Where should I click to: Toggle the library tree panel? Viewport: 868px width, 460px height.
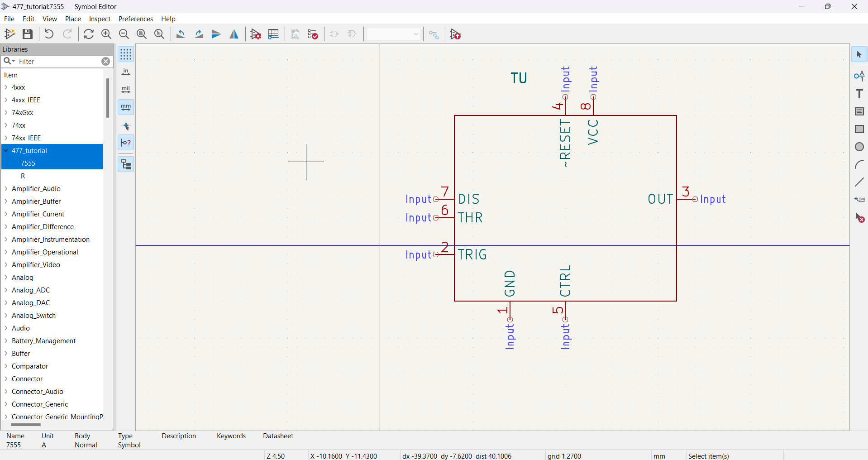coord(126,164)
